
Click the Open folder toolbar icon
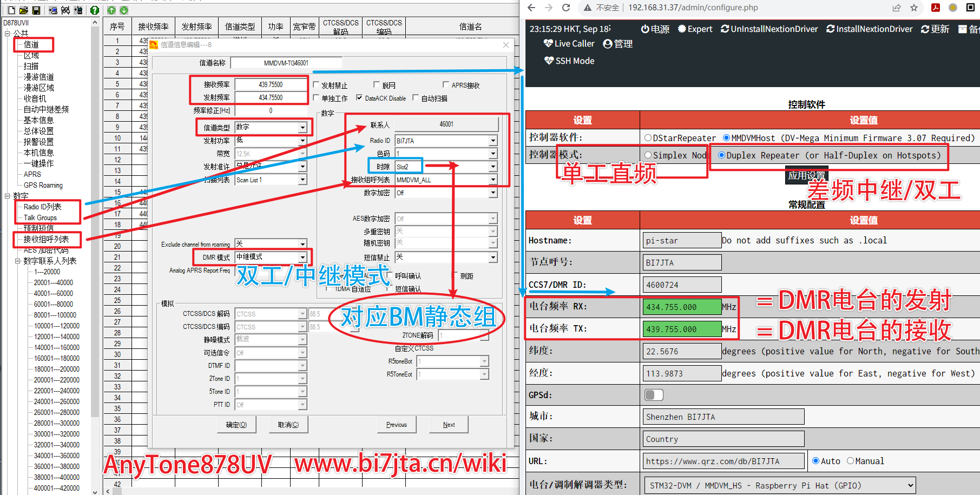click(24, 10)
